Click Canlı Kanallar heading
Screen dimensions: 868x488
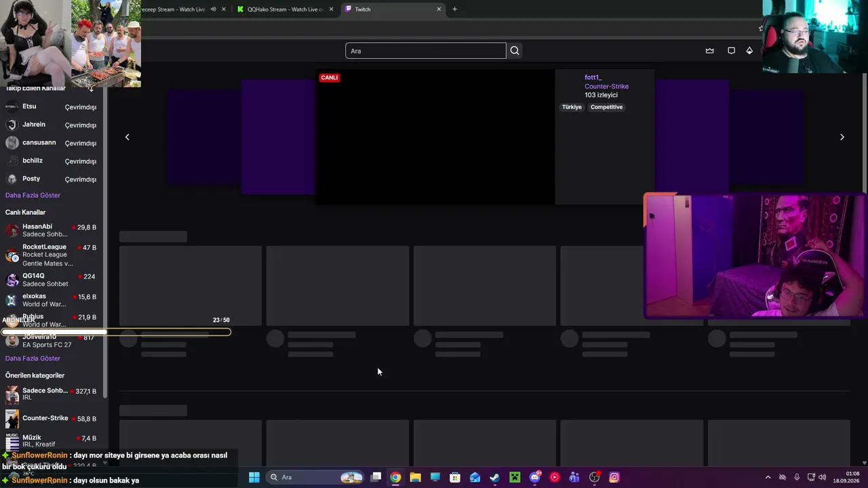pos(26,212)
